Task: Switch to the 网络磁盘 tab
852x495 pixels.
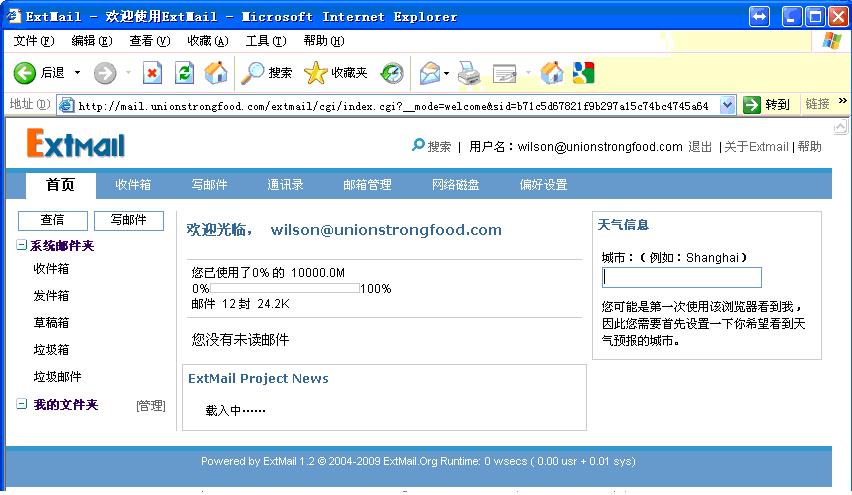Action: (x=455, y=185)
